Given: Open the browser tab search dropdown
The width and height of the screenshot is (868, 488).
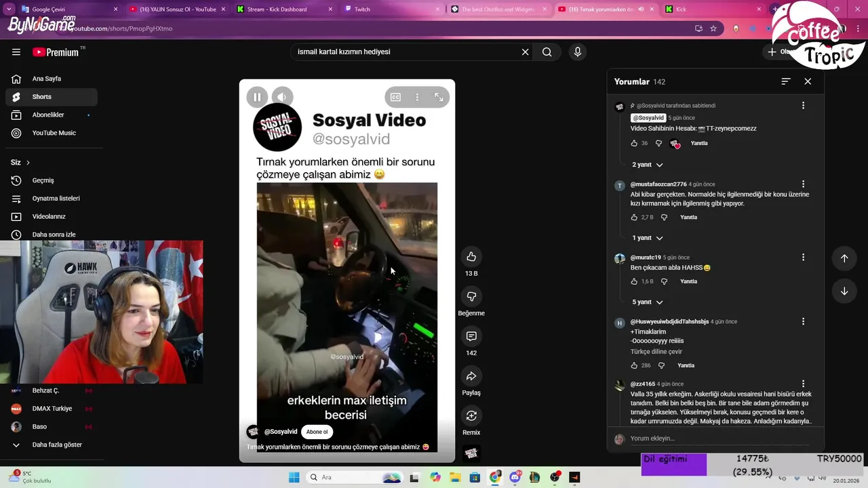Looking at the screenshot, I should (x=9, y=9).
